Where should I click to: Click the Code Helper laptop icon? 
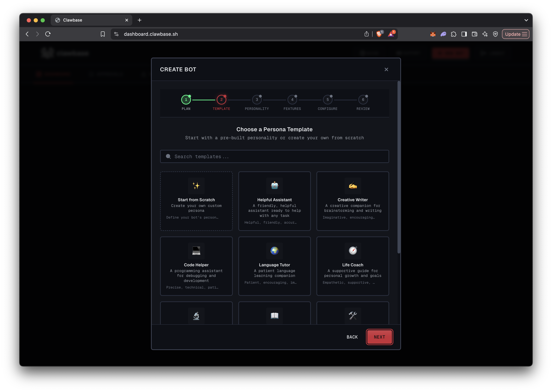coord(196,251)
